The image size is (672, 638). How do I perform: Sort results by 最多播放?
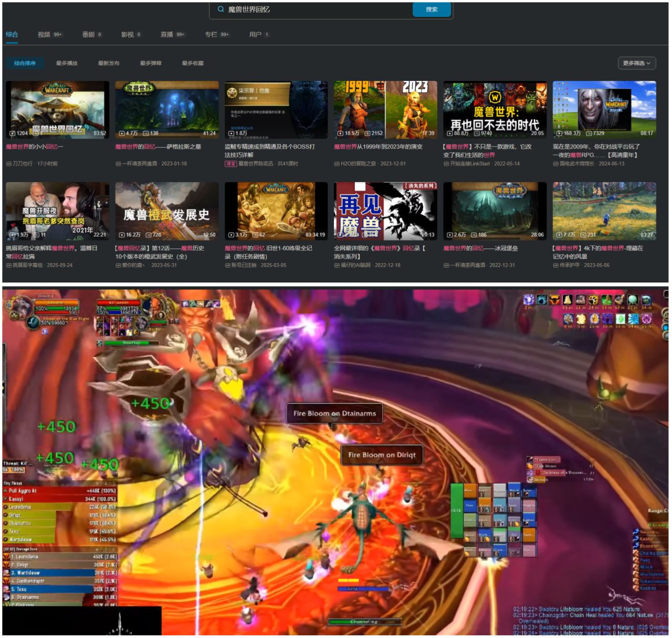67,63
